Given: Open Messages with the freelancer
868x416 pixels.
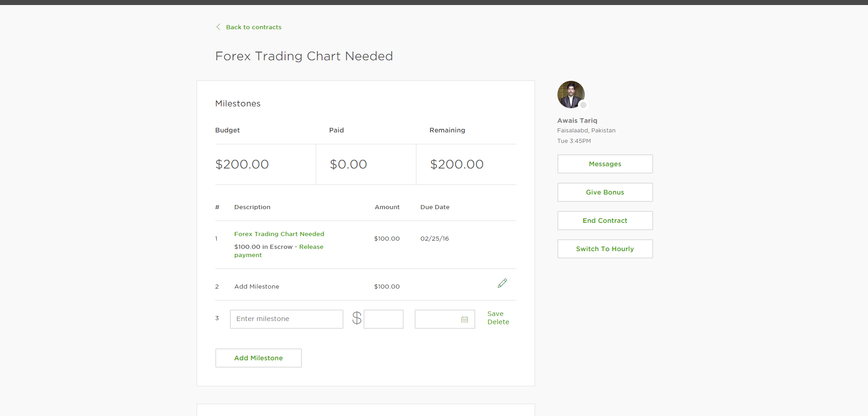Looking at the screenshot, I should point(605,164).
